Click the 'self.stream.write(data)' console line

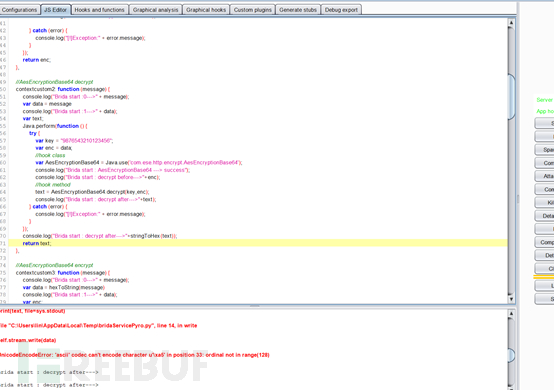28,340
